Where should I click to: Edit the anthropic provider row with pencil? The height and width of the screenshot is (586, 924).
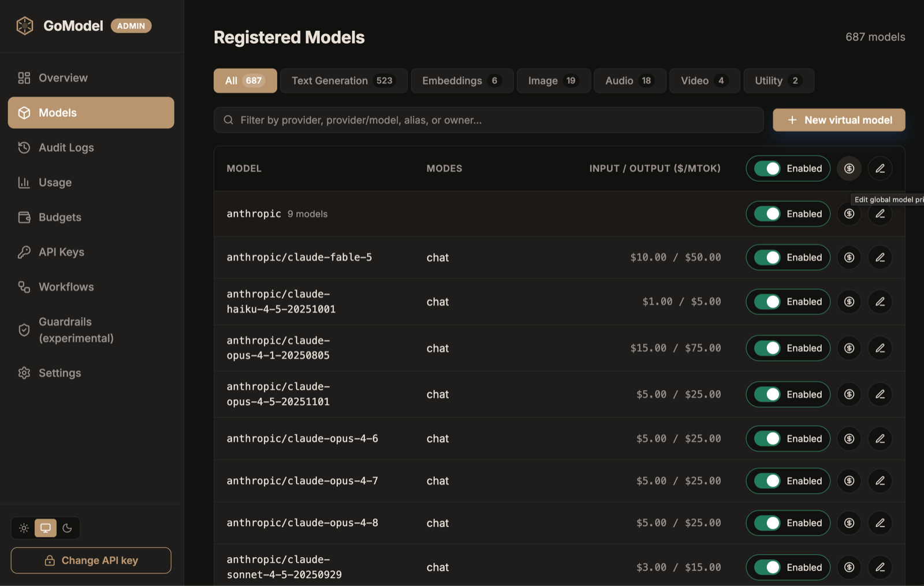(x=880, y=214)
